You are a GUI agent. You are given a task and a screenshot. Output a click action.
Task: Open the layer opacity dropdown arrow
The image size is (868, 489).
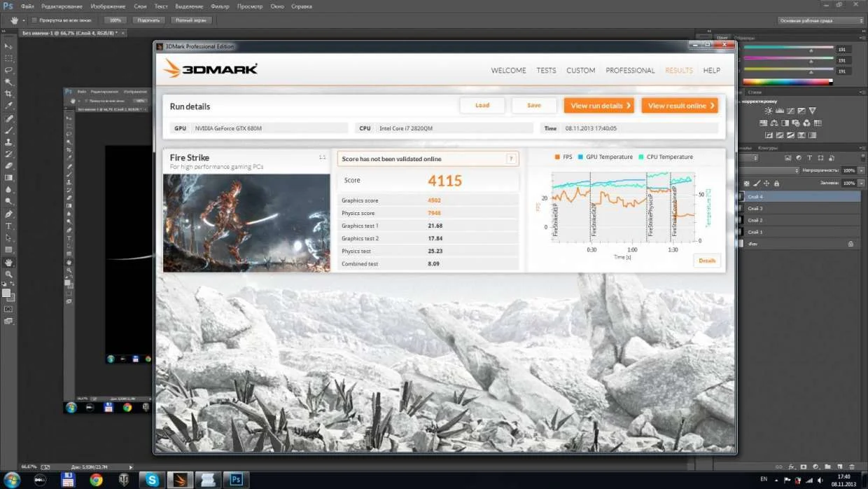(x=860, y=171)
